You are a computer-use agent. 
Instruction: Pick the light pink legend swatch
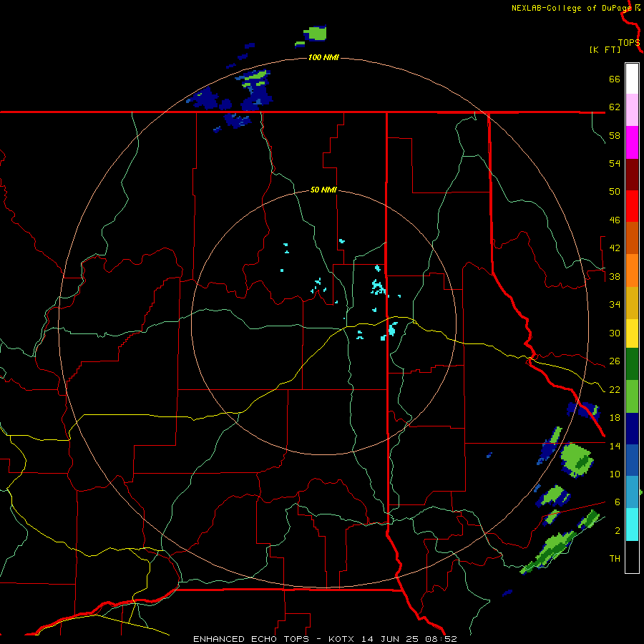(x=632, y=110)
